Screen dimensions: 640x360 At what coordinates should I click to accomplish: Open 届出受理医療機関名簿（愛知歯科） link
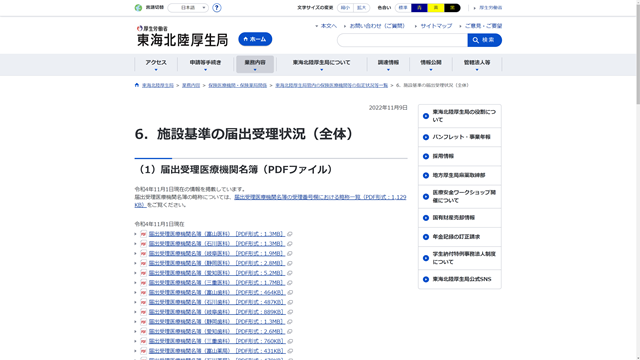[217, 331]
